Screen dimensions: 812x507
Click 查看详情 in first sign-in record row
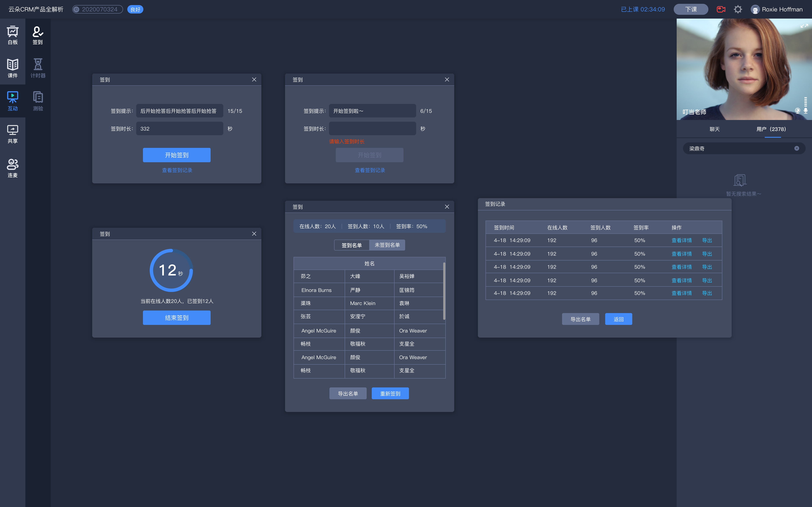(681, 240)
